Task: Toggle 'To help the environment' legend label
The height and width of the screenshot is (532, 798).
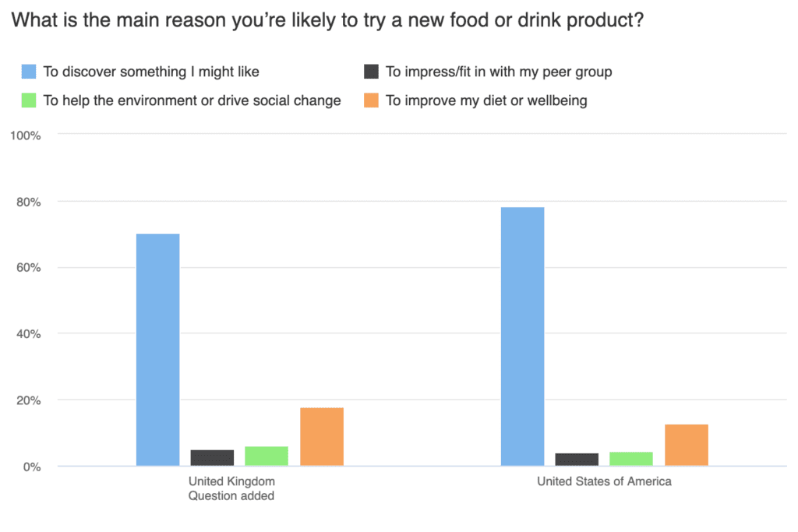Action: pos(192,100)
